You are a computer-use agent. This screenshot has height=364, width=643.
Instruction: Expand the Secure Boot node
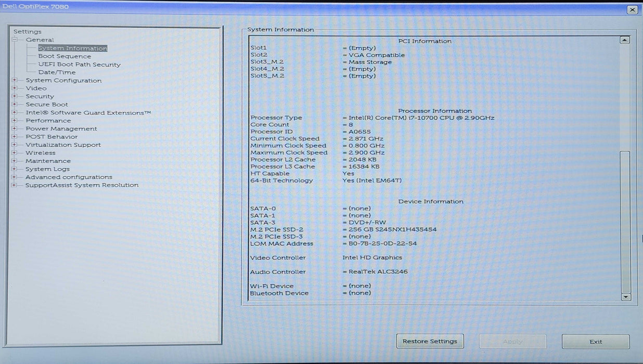click(15, 105)
